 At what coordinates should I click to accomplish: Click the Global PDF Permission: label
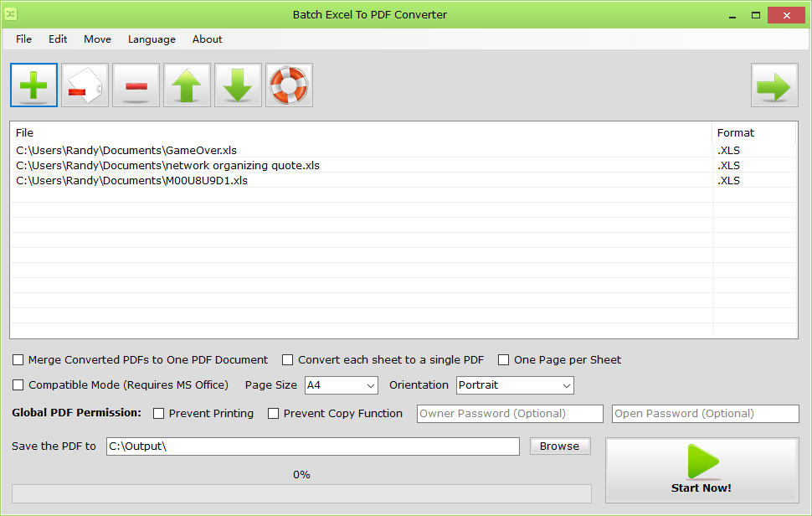point(77,413)
